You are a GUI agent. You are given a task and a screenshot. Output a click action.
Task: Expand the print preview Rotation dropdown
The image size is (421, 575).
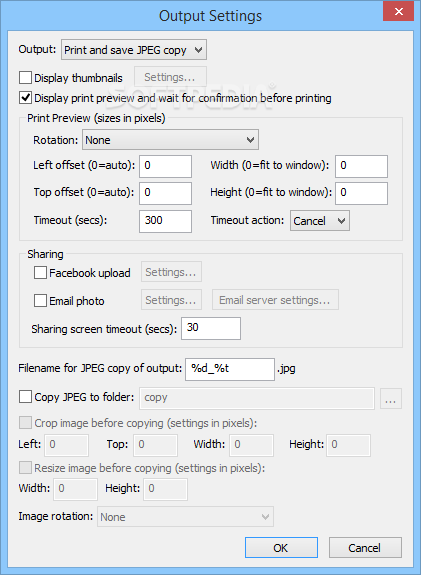[170, 140]
